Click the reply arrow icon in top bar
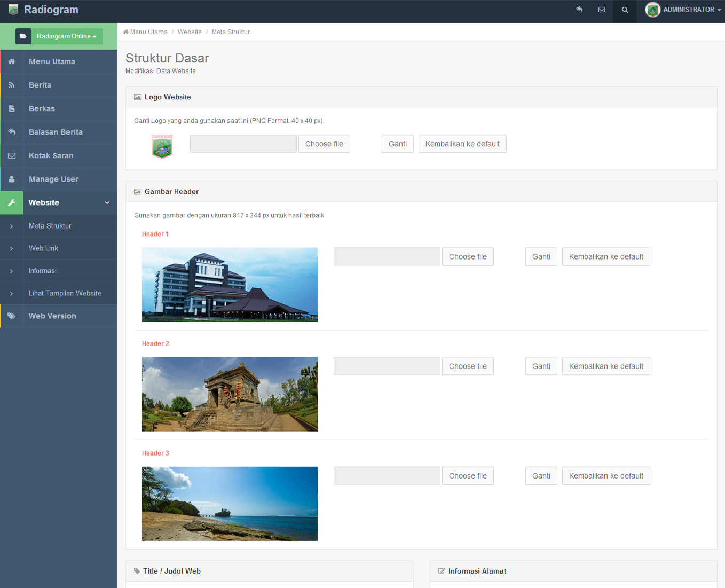Viewport: 725px width, 588px height. pyautogui.click(x=579, y=10)
